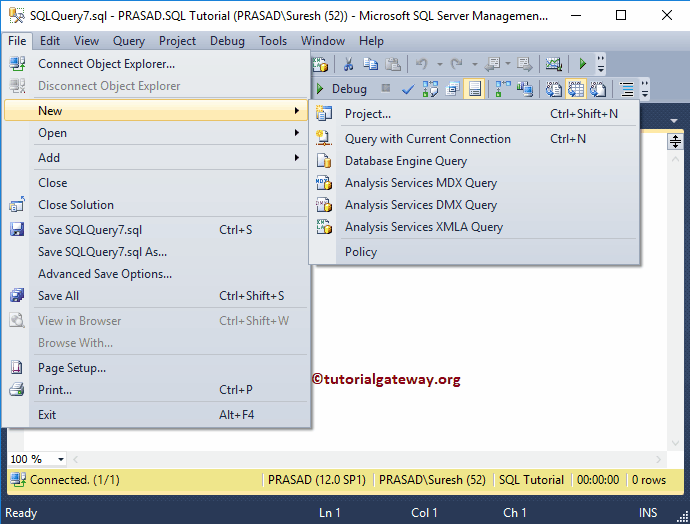Viewport: 690px width, 524px height.
Task: Toggle Include Actual Execution Plan icon
Action: (503, 89)
